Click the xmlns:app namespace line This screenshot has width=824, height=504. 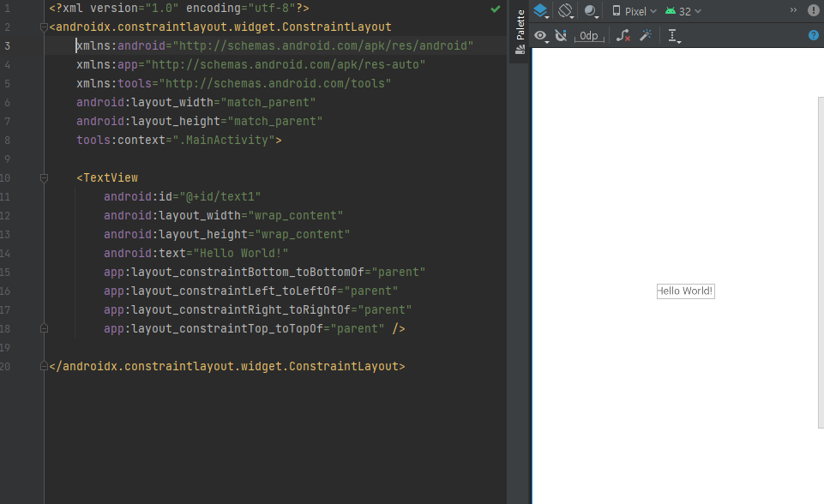[x=250, y=64]
